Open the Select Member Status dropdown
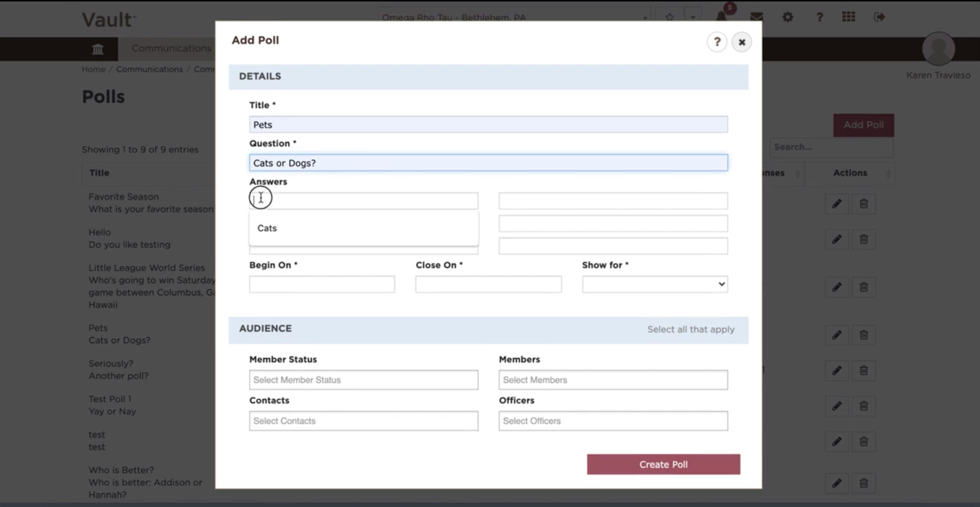This screenshot has height=507, width=980. (363, 380)
